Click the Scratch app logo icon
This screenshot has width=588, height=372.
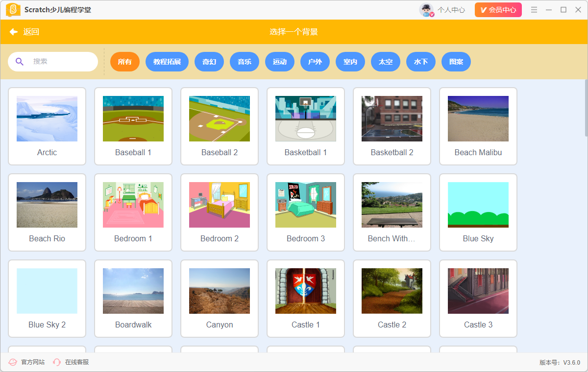pos(13,10)
